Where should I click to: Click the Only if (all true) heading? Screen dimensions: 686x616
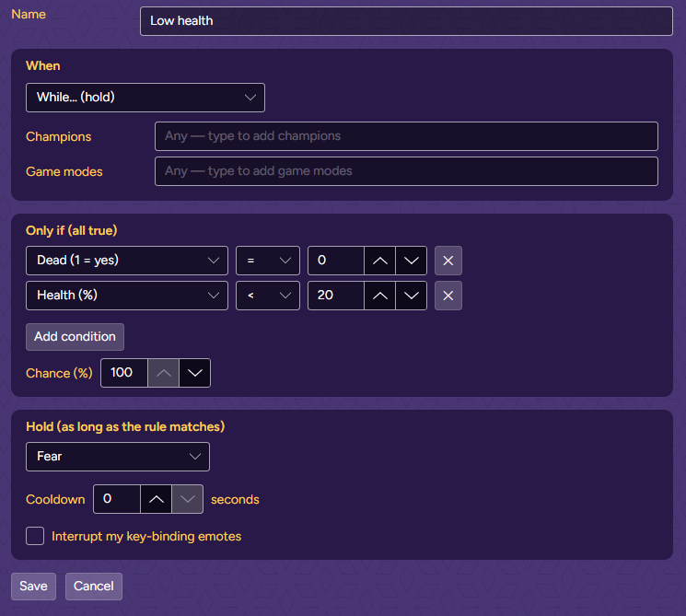point(71,230)
